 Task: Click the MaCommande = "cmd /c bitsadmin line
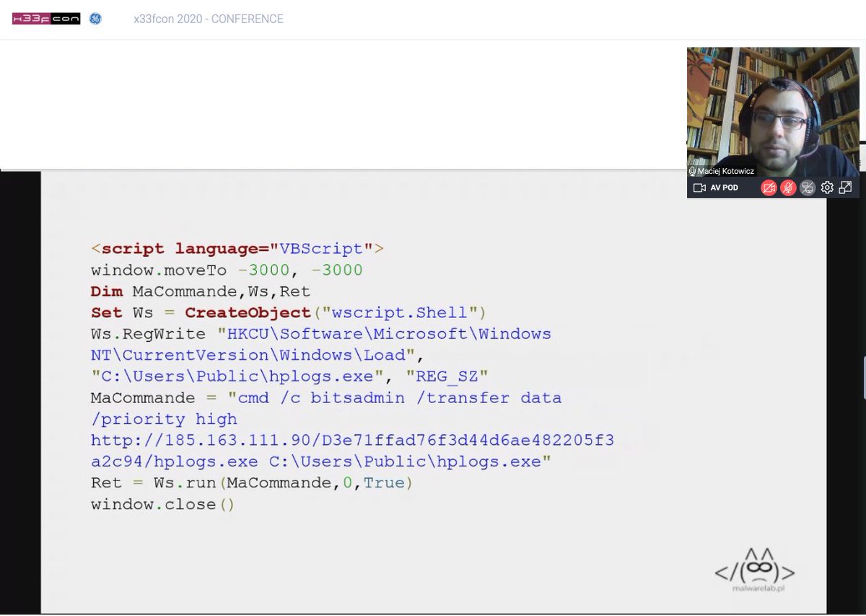[326, 398]
